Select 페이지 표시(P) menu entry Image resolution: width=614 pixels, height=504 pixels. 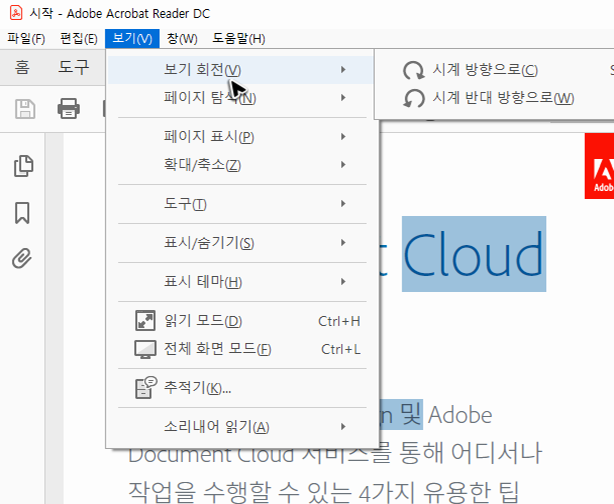pos(240,137)
